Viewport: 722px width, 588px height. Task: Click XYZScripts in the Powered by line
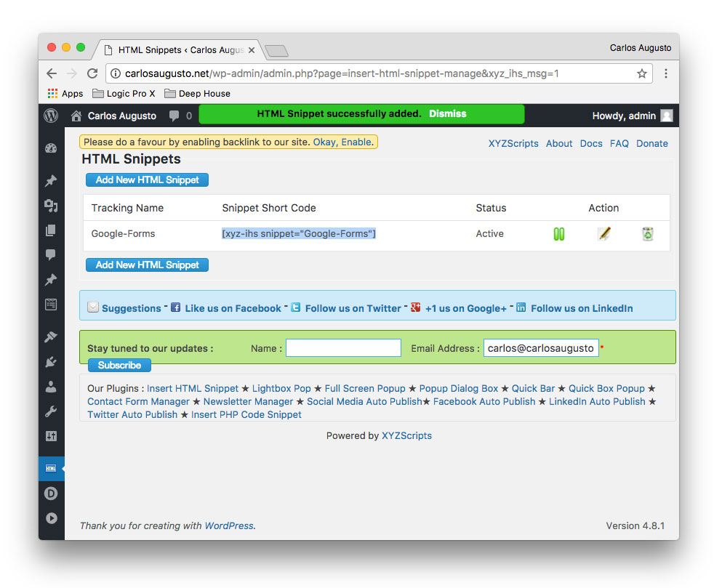406,435
